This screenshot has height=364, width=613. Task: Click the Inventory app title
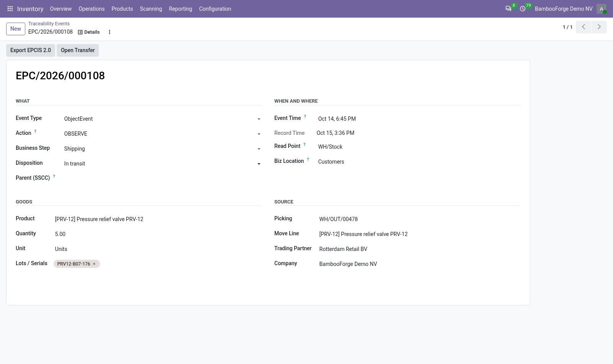(x=30, y=9)
